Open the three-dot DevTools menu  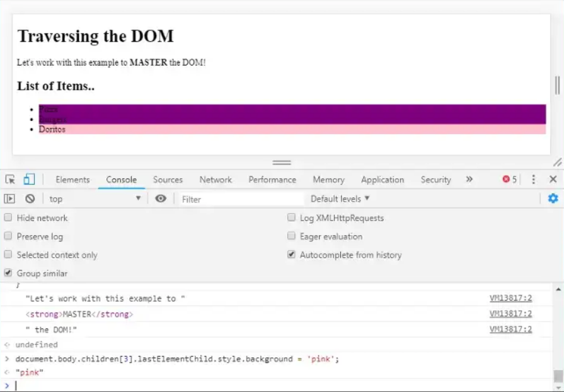coord(533,180)
